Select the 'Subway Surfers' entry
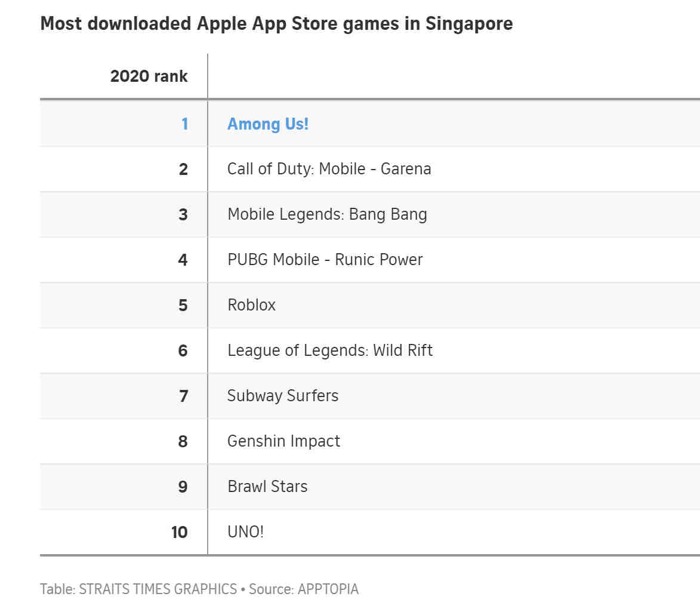 (x=283, y=396)
